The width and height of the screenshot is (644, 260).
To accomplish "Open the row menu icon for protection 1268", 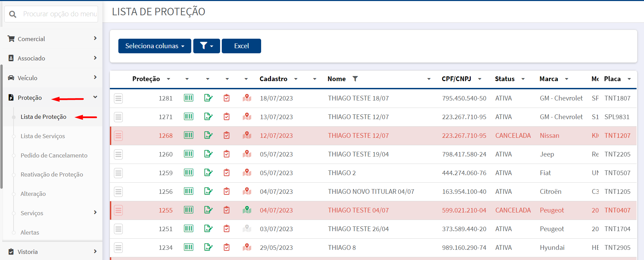I will 118,136.
